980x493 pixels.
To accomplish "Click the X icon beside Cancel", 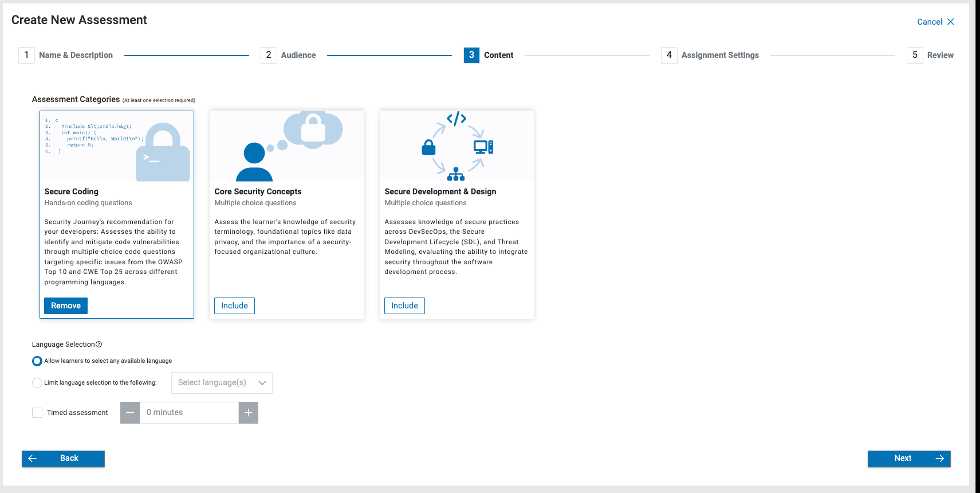I will click(951, 22).
